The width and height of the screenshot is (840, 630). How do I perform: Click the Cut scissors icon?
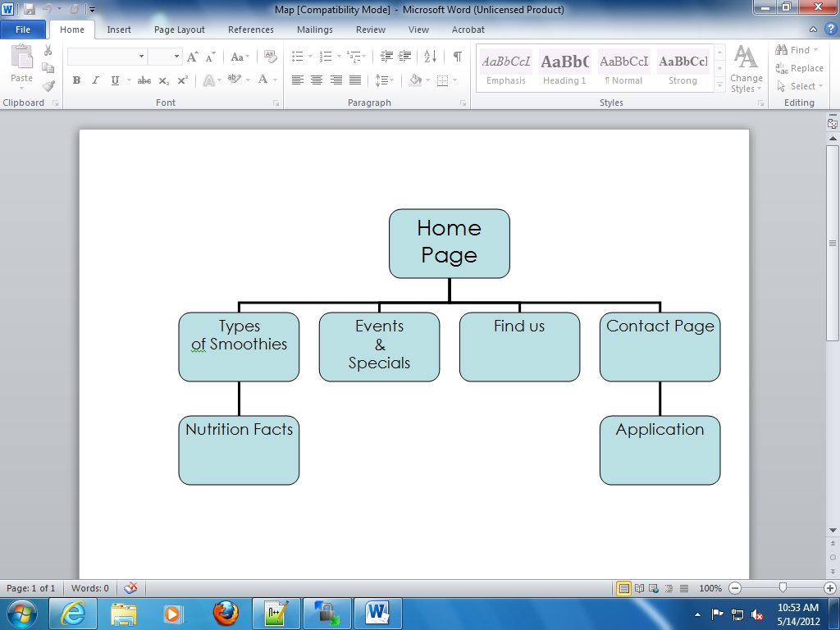[x=48, y=51]
